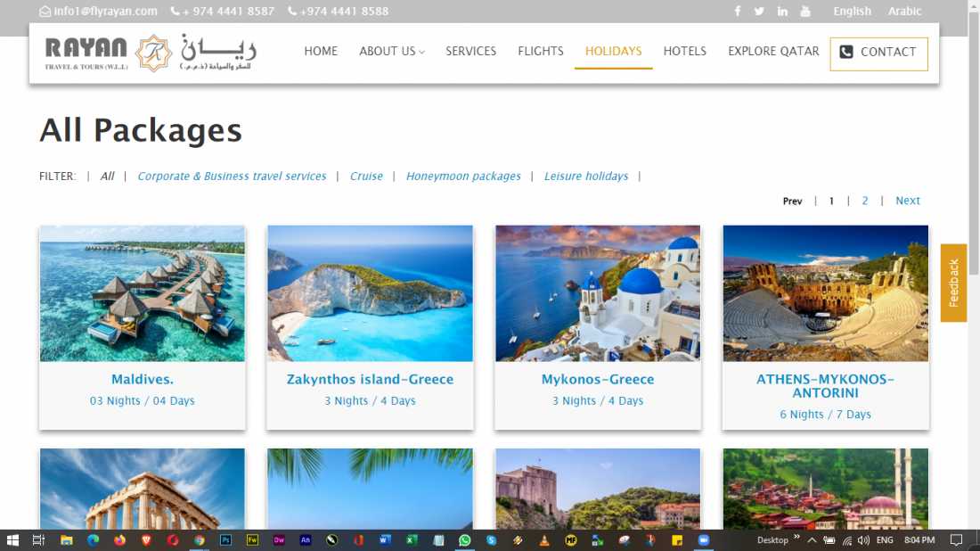
Task: Click the Prev pagination link
Action: (x=792, y=201)
